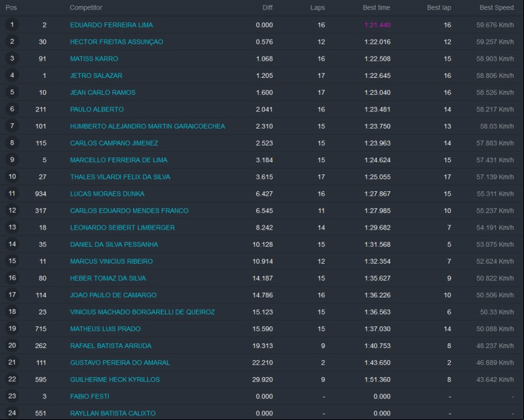
Task: Sort table by Laps header
Action: pos(317,7)
